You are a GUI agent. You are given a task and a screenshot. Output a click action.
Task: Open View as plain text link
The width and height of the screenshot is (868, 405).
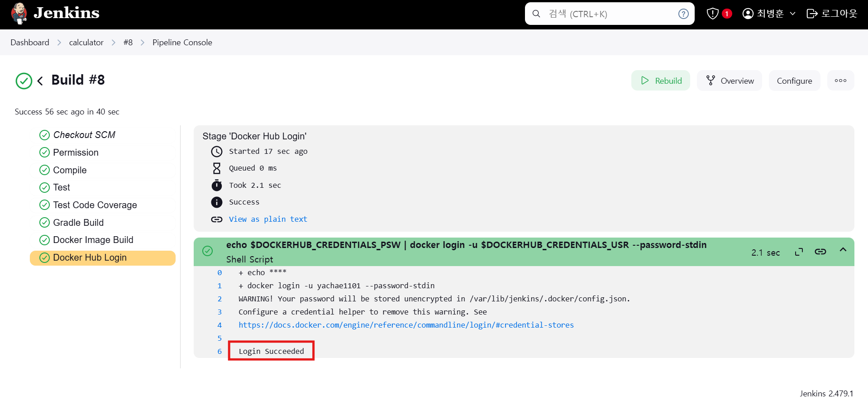pos(268,219)
